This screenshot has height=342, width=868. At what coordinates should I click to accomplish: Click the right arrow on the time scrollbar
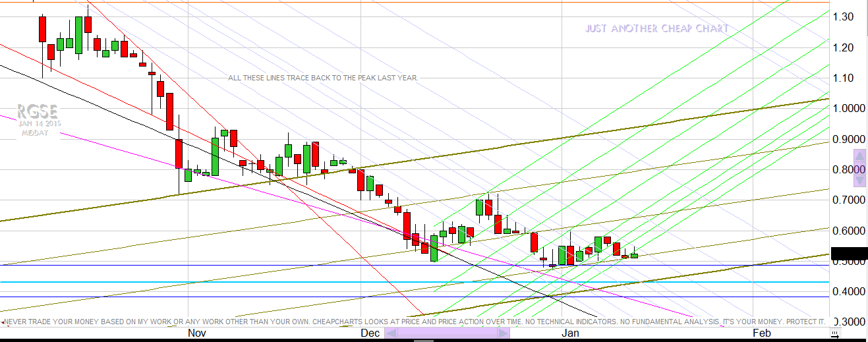pyautogui.click(x=504, y=334)
